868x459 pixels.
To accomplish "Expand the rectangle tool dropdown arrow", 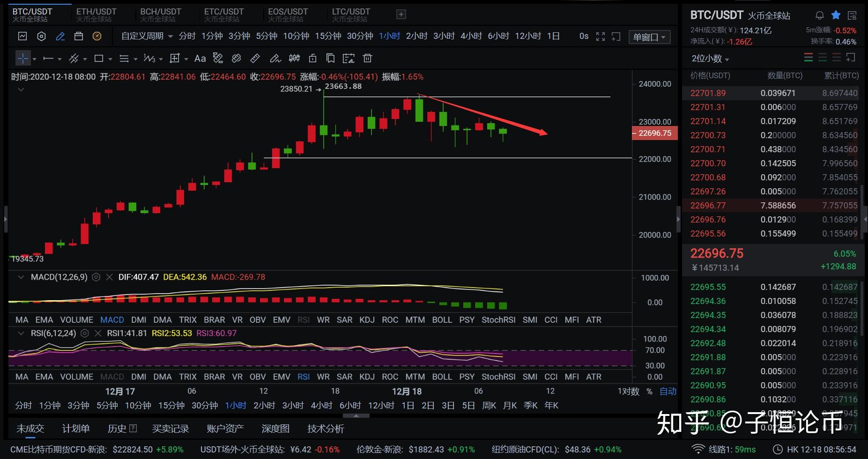I will (x=110, y=59).
